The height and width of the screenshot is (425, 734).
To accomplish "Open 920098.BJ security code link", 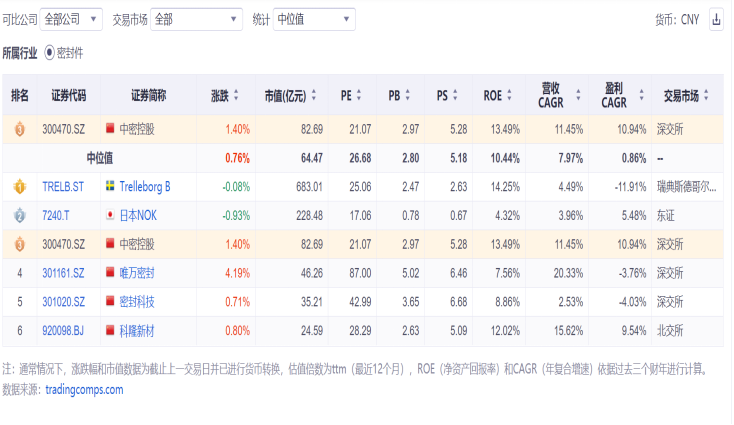I will [x=63, y=331].
